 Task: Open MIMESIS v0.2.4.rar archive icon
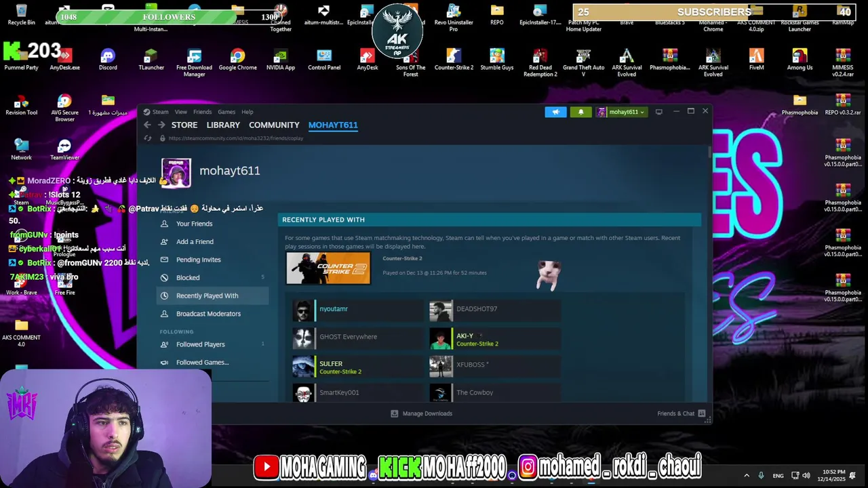tap(843, 62)
